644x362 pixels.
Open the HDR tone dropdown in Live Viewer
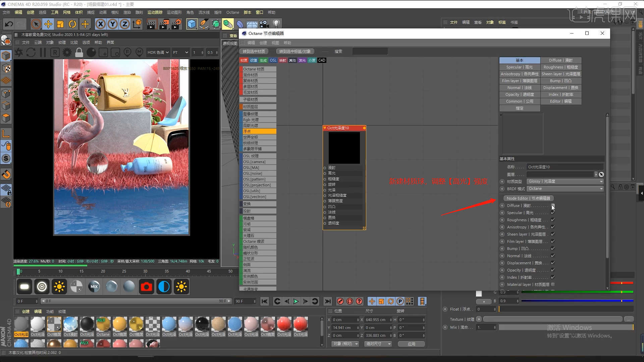click(x=158, y=53)
